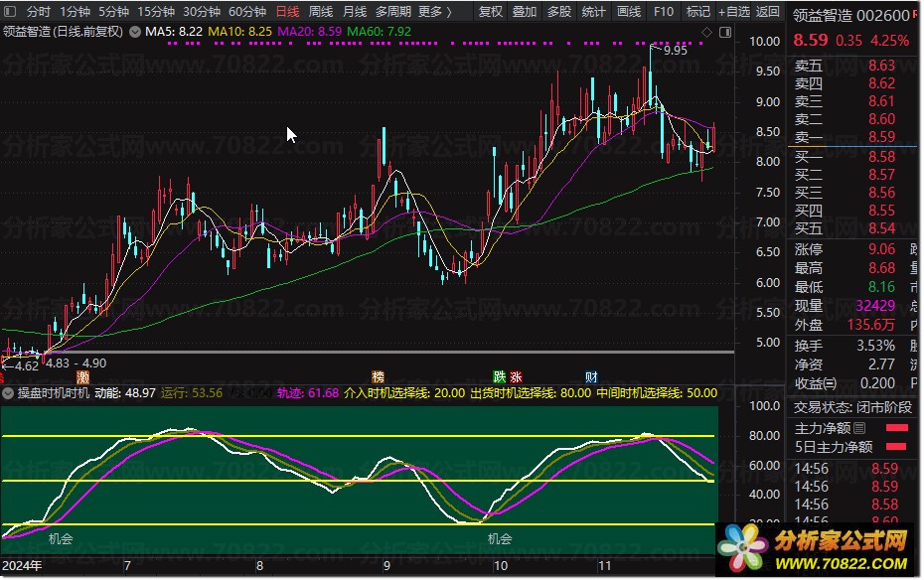Click the 买四 8.55 order row
This screenshot has height=580, width=924.
pos(845,211)
